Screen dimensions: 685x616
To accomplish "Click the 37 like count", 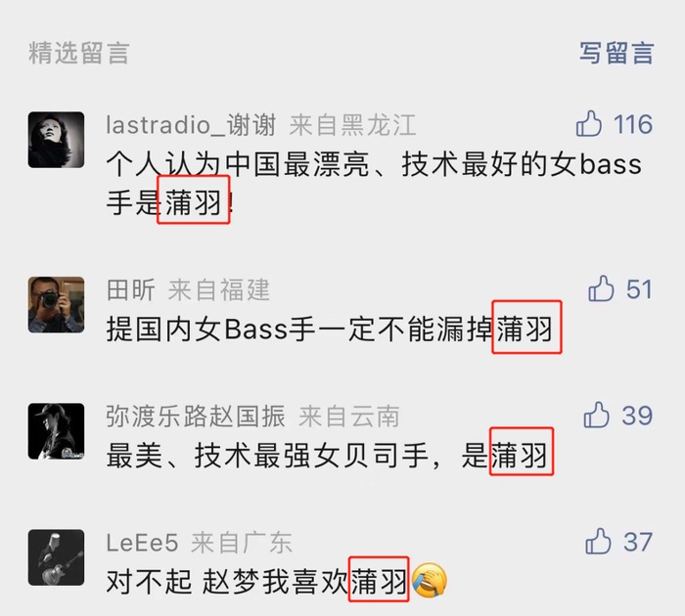I will pos(638,543).
